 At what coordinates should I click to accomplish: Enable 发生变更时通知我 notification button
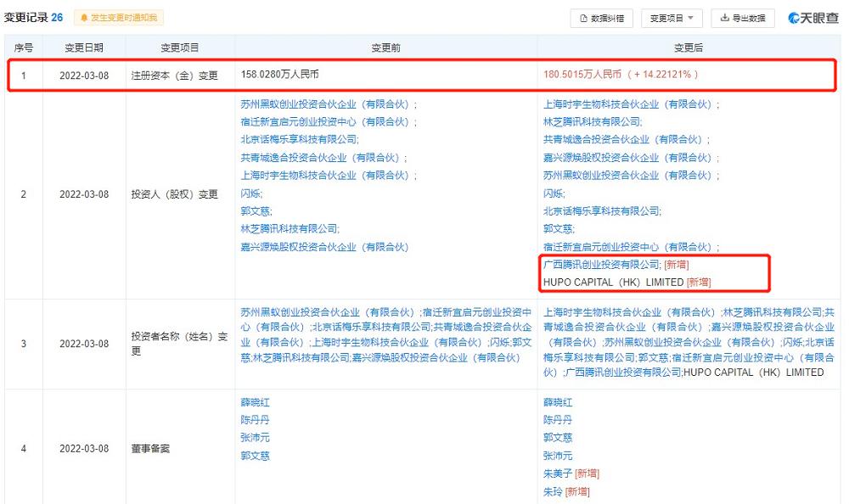click(119, 18)
